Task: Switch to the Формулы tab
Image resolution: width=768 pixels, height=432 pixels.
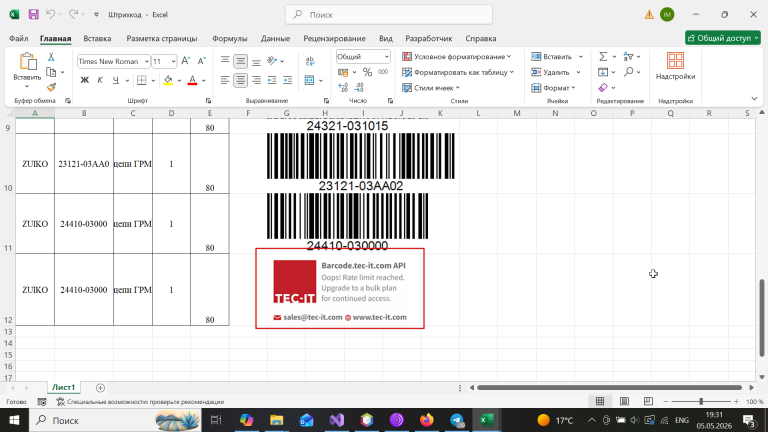Action: tap(230, 38)
